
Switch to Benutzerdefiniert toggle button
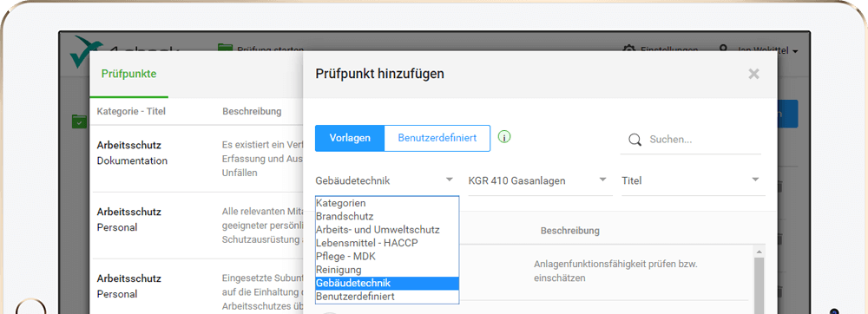437,138
